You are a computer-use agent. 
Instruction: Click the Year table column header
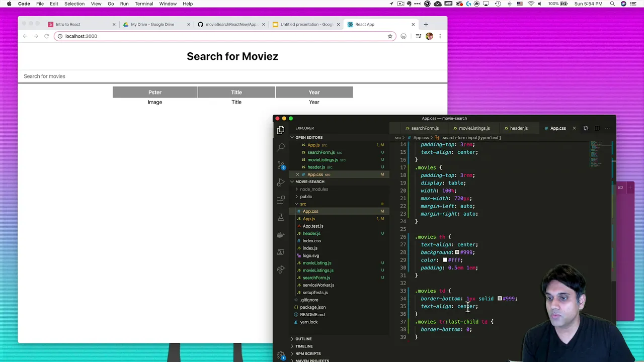[314, 92]
